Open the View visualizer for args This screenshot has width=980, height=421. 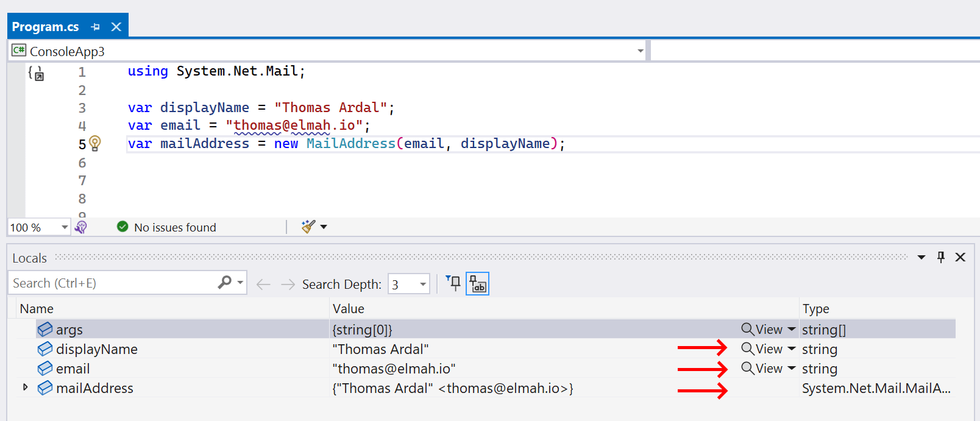coord(762,330)
